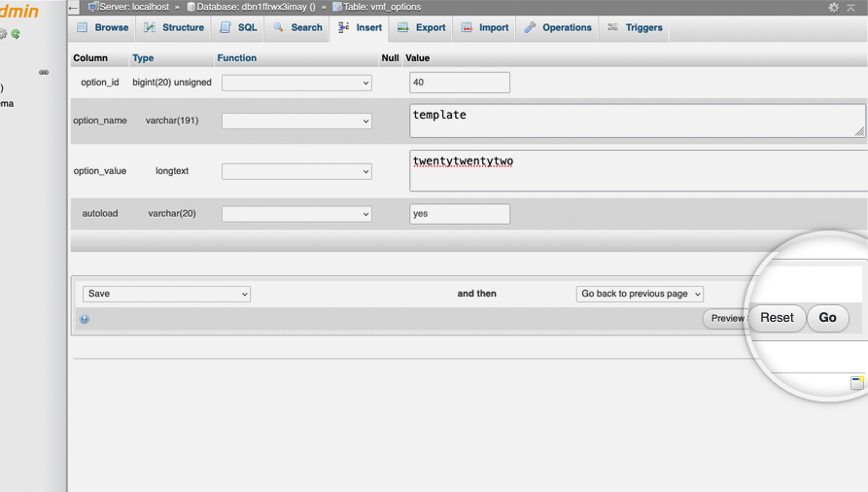
Task: Click the page settings gear icon
Action: pyautogui.click(x=834, y=8)
